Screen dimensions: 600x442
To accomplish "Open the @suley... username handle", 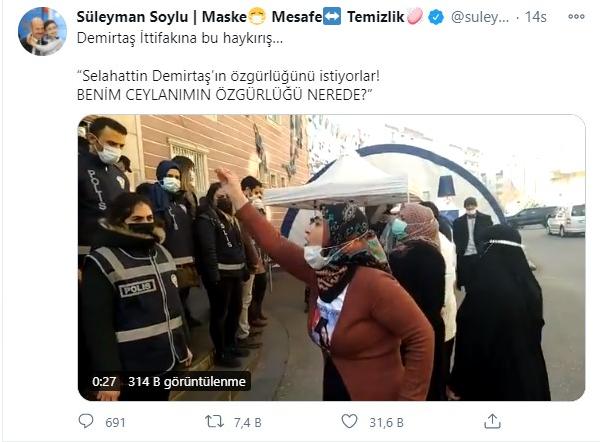I will coord(480,17).
